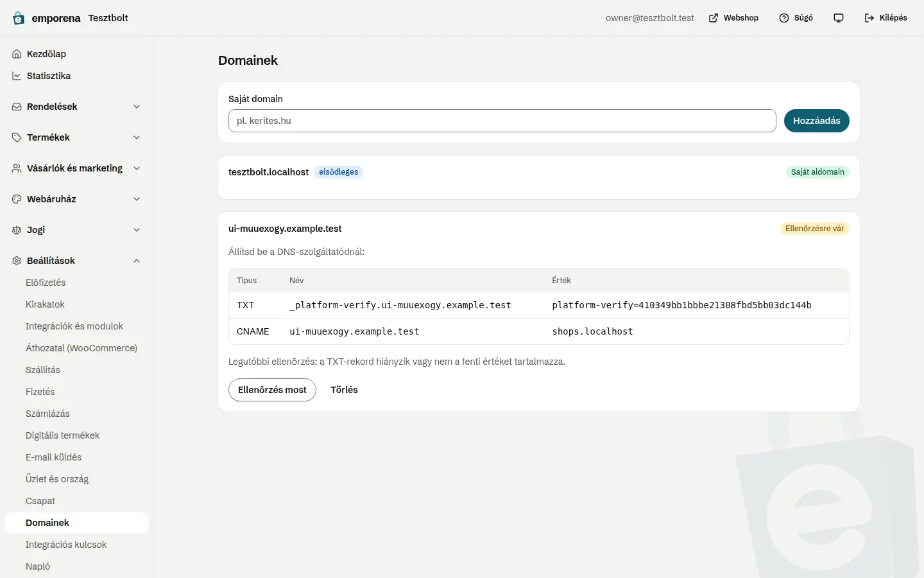Viewport: 924px width, 578px height.
Task: Click the Vásárlók és marketing people icon
Action: (x=17, y=168)
